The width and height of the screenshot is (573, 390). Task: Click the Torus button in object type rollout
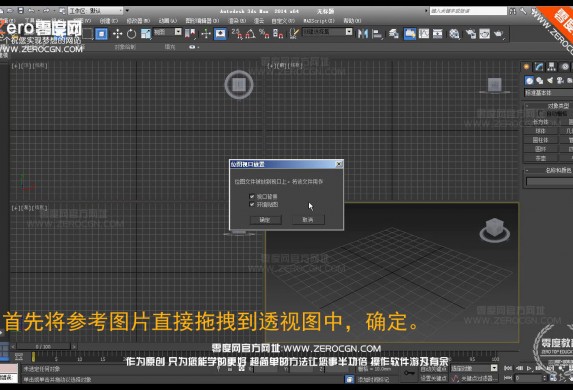[x=540, y=149]
